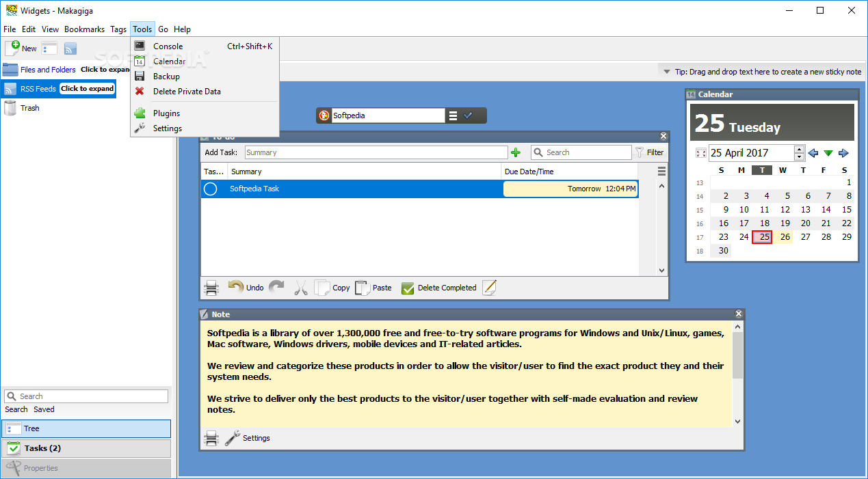Viewport: 868px width, 479px height.
Task: Open Note widget Settings wrench
Action: point(248,438)
